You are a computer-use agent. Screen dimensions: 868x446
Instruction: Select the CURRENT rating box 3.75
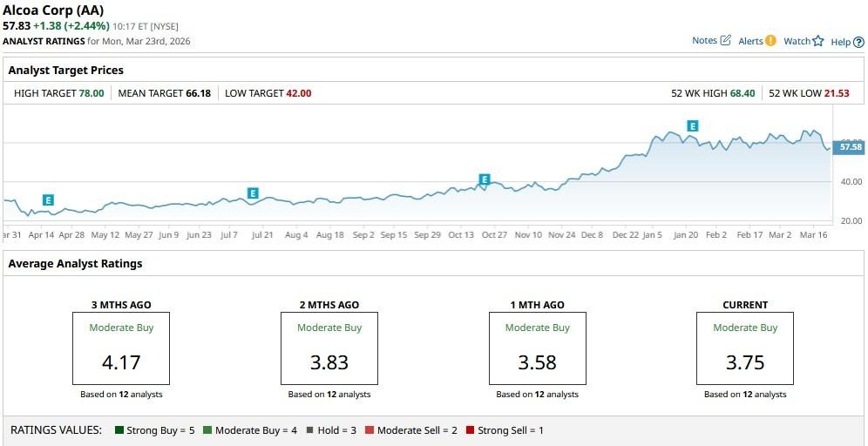pyautogui.click(x=745, y=348)
